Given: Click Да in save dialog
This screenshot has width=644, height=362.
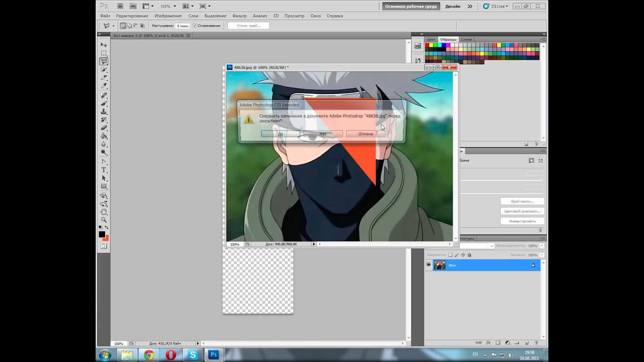Looking at the screenshot, I should click(x=281, y=134).
